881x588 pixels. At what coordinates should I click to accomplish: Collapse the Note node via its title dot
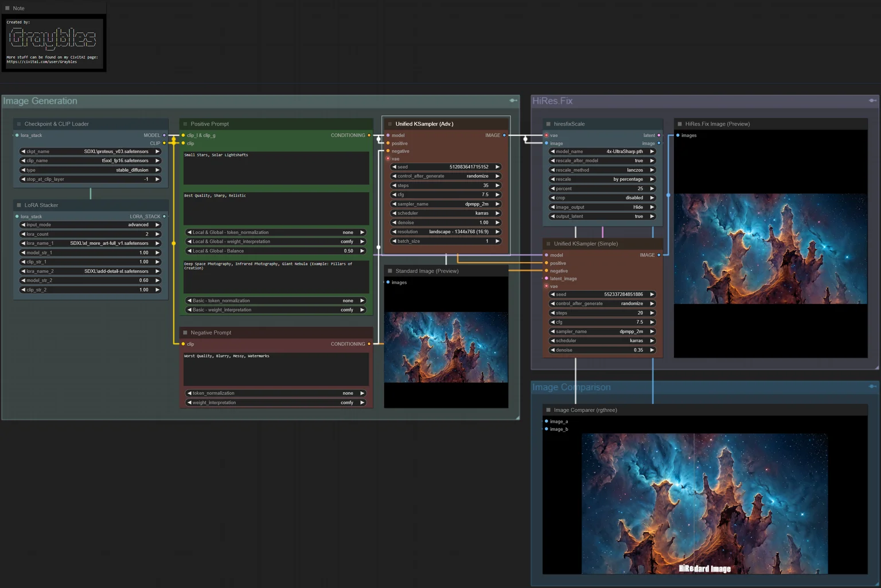pyautogui.click(x=7, y=9)
